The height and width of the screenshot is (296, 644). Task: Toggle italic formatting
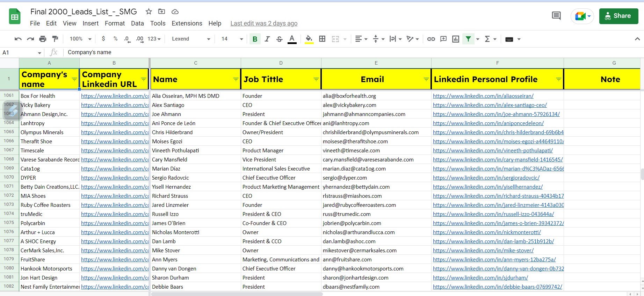click(267, 39)
